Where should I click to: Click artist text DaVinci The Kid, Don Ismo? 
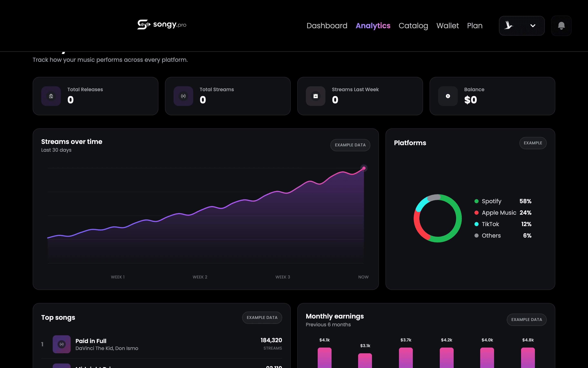click(107, 348)
